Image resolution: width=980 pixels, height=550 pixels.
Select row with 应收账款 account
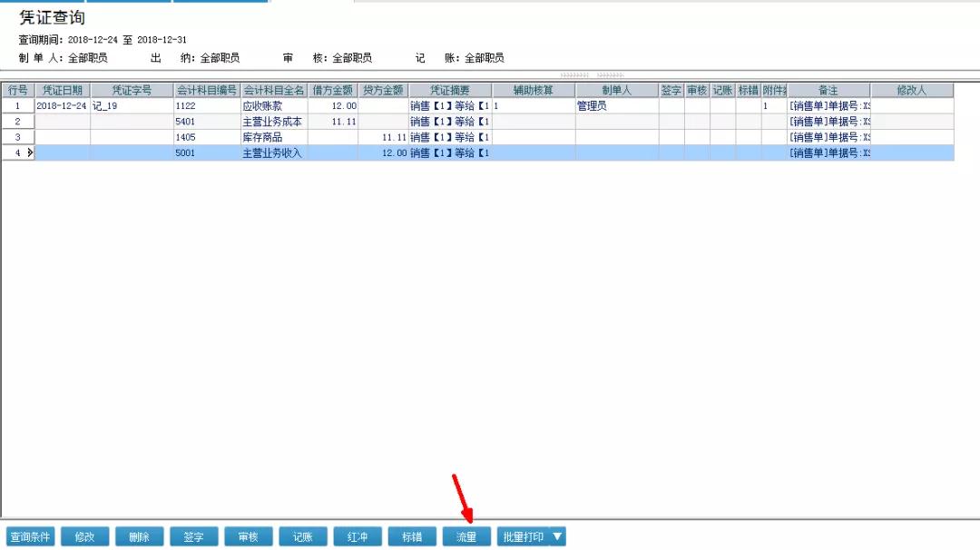pyautogui.click(x=273, y=106)
